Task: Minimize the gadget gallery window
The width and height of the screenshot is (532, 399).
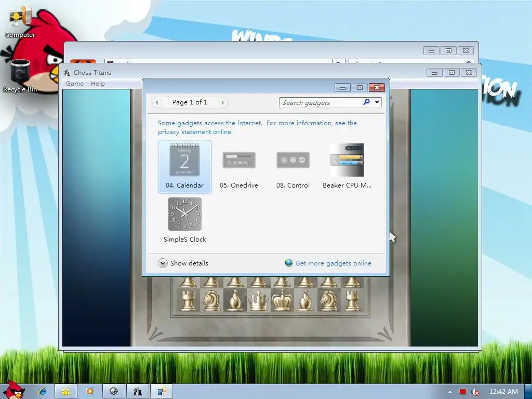Action: coord(343,88)
